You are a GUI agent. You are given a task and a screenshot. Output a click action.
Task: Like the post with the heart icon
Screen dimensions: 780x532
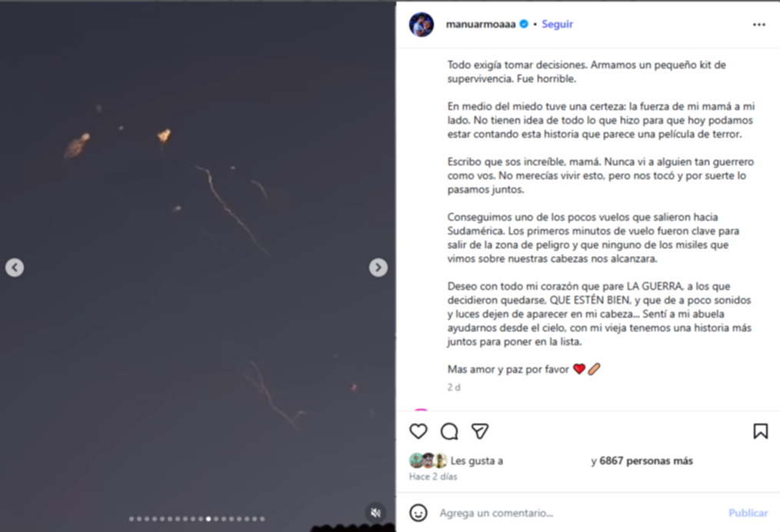418,431
